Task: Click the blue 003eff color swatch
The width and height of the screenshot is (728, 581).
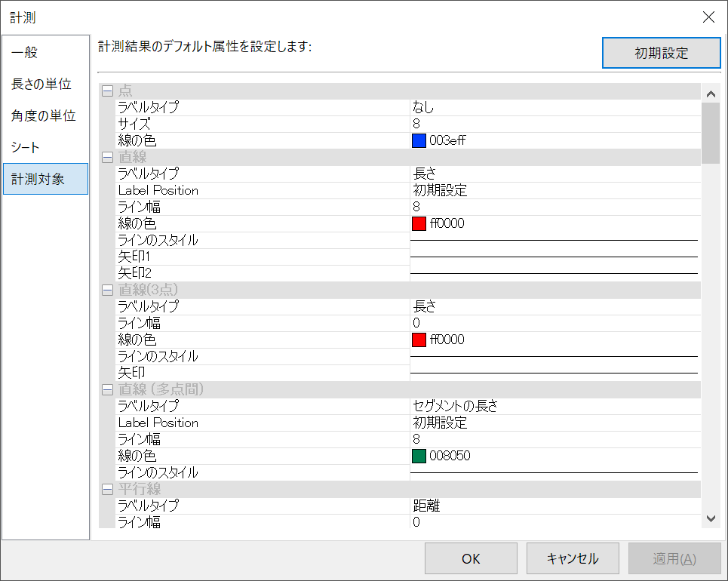Action: coord(419,140)
